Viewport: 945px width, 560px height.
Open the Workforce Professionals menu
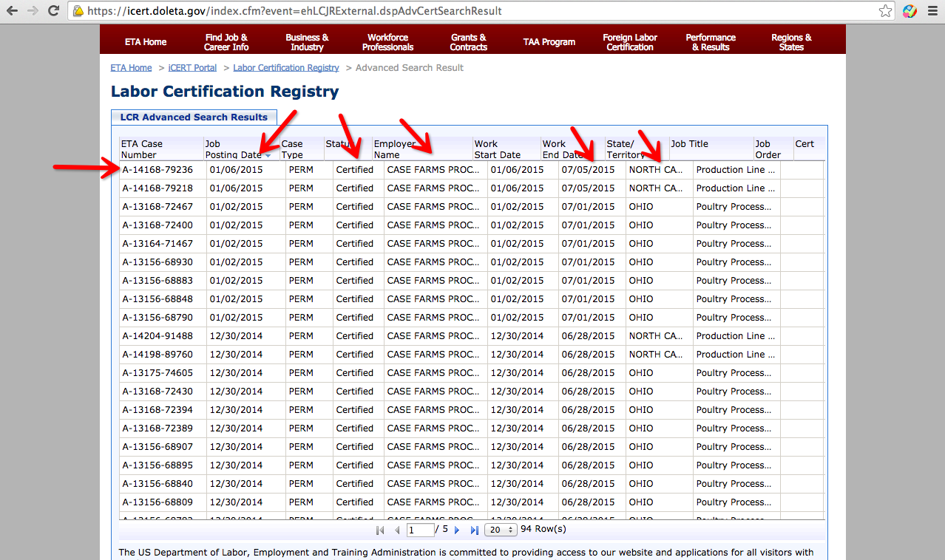tap(387, 42)
